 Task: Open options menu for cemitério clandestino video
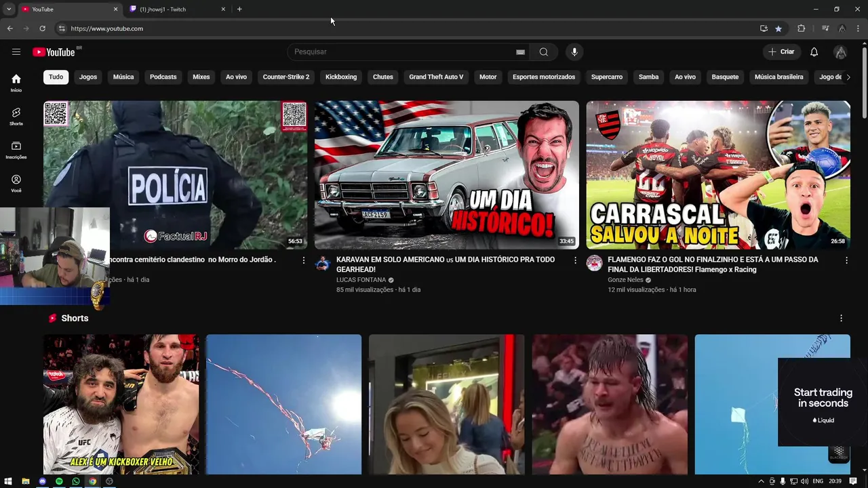303,260
